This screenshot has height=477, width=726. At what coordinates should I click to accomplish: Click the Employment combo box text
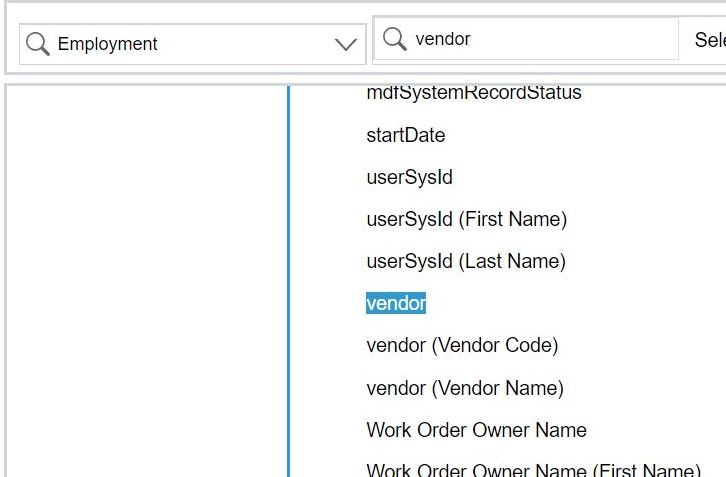(x=107, y=44)
